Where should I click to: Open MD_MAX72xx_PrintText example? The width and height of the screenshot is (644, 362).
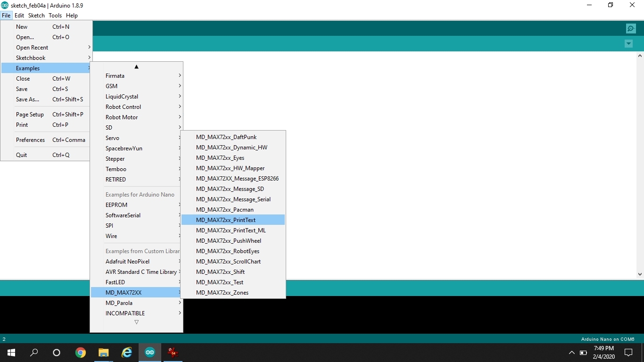(233, 220)
